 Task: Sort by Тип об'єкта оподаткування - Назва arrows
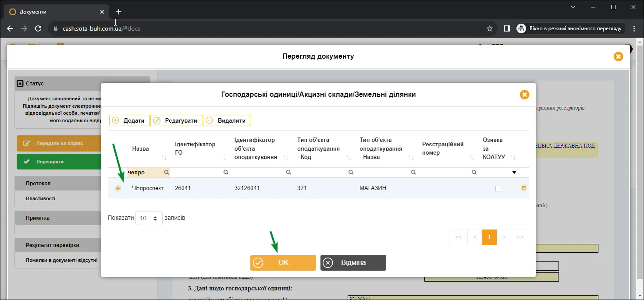[411, 157]
